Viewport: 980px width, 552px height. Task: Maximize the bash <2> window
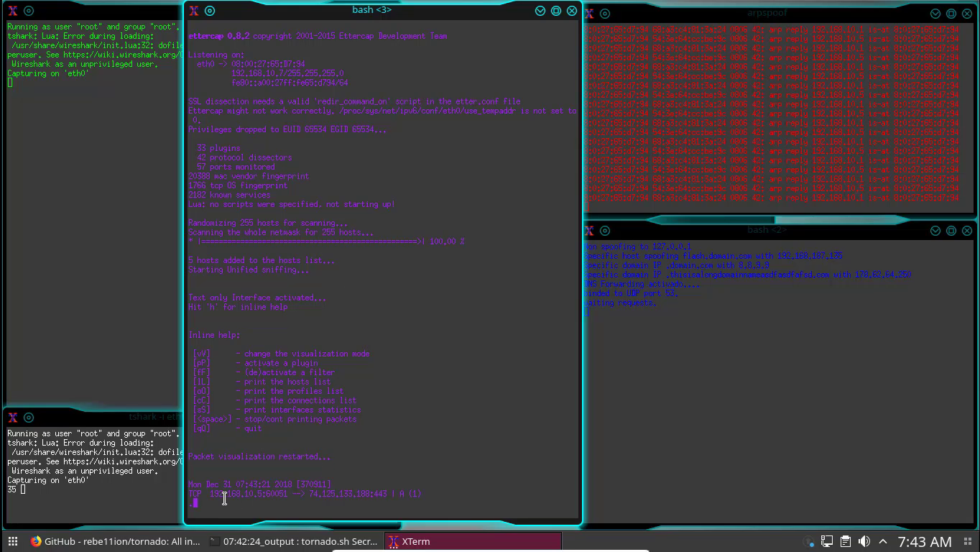(x=951, y=231)
